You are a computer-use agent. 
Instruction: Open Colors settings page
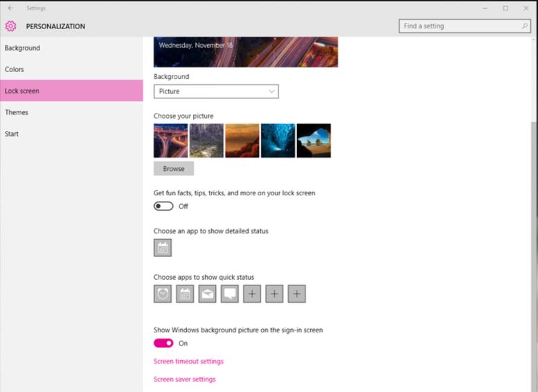tap(71, 69)
